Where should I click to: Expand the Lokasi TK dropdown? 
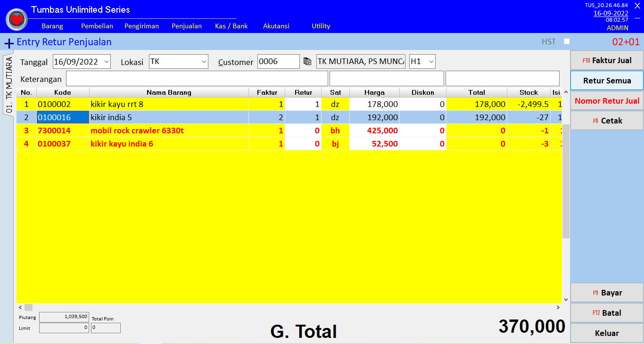[x=204, y=61]
